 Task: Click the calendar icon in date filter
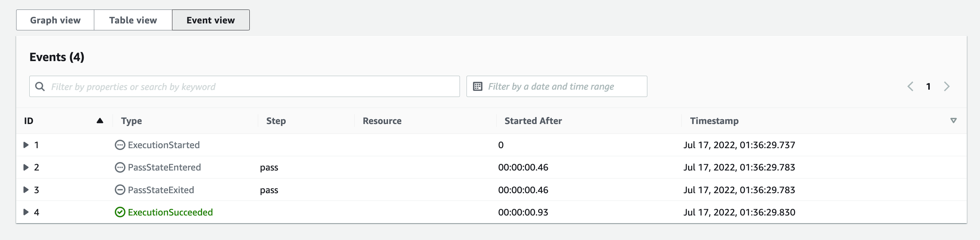tap(478, 86)
